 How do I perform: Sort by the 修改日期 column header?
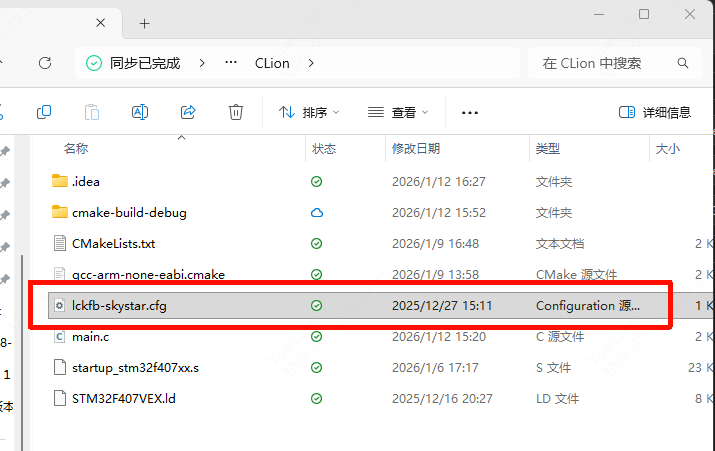[x=416, y=149]
